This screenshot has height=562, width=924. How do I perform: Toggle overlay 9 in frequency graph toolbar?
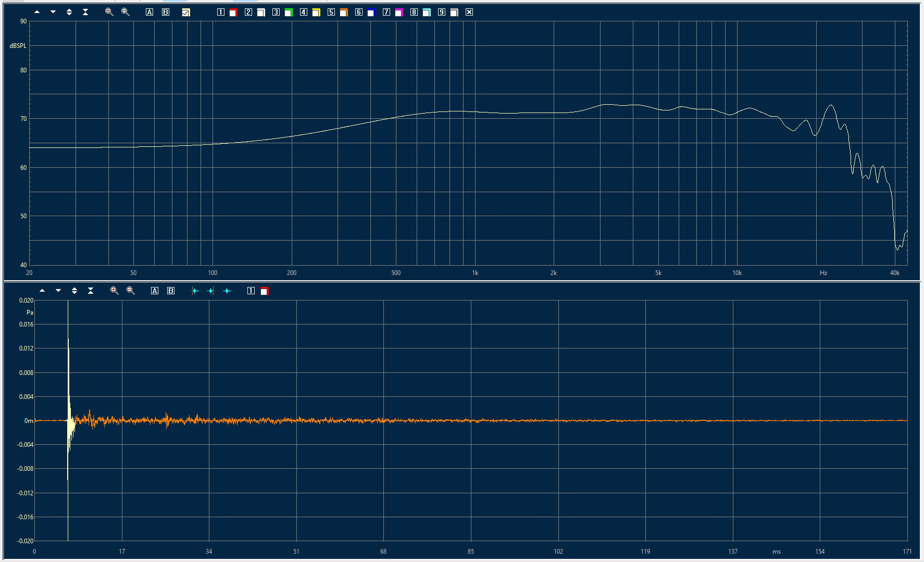coord(442,12)
